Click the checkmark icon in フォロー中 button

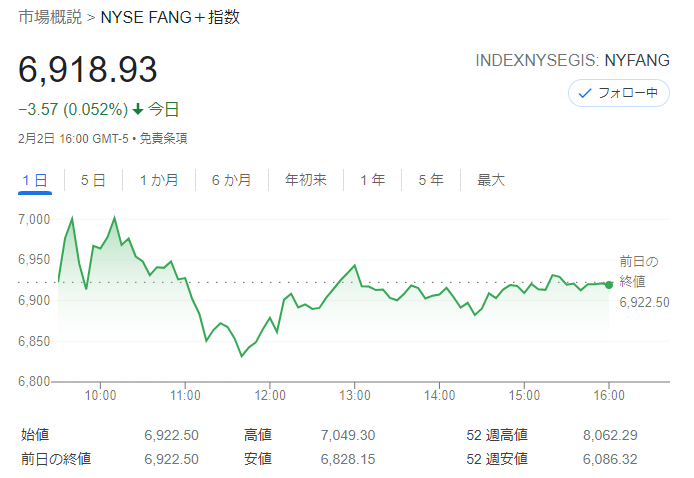(x=585, y=93)
